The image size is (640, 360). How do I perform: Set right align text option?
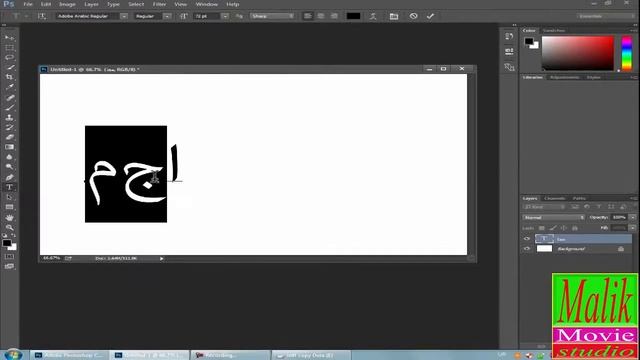click(x=334, y=16)
